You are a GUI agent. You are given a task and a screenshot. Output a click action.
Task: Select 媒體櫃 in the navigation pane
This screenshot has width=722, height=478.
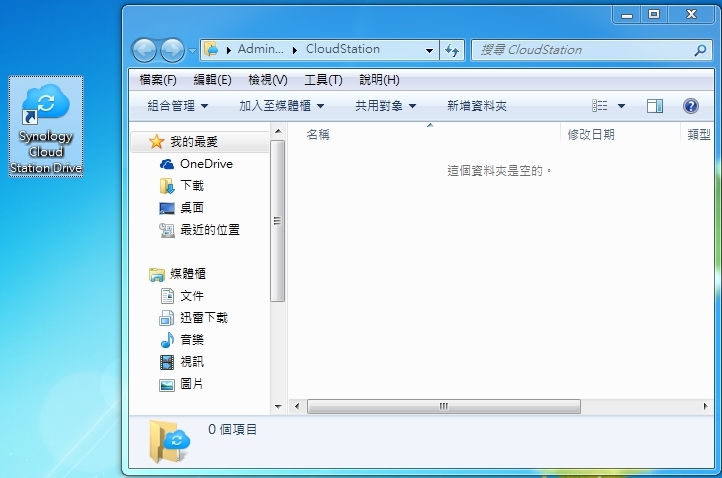coord(188,274)
